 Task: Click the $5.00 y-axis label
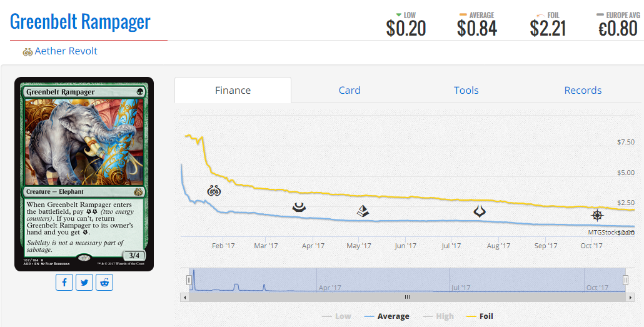pyautogui.click(x=625, y=173)
